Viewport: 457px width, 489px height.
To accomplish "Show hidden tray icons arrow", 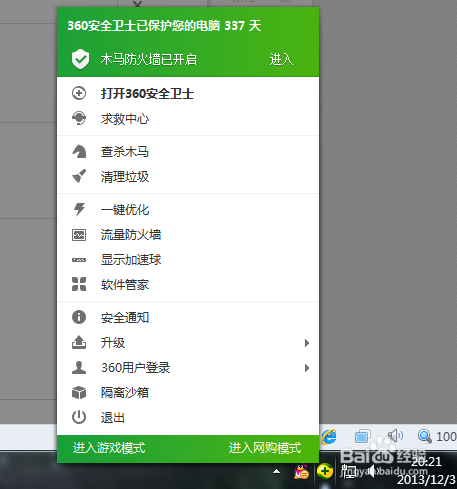I will click(276, 471).
